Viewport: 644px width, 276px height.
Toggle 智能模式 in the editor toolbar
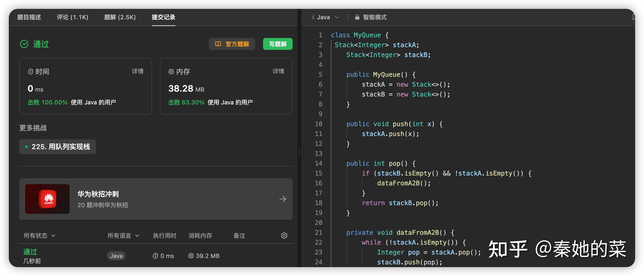pyautogui.click(x=371, y=17)
